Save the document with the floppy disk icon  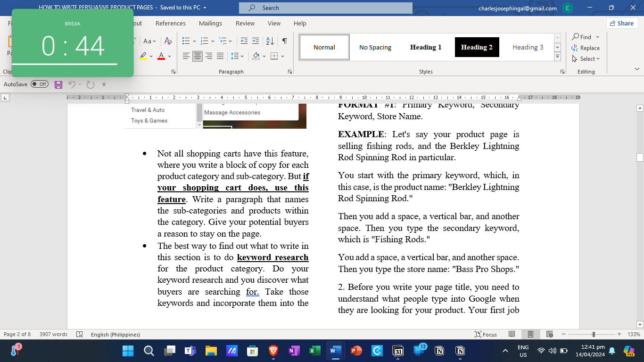(58, 84)
